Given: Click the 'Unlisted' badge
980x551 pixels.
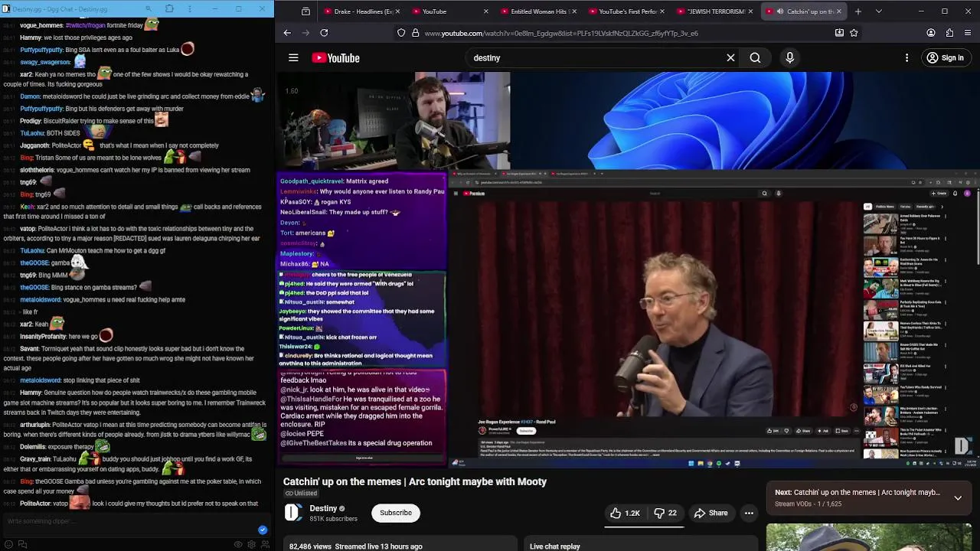Looking at the screenshot, I should 301,494.
